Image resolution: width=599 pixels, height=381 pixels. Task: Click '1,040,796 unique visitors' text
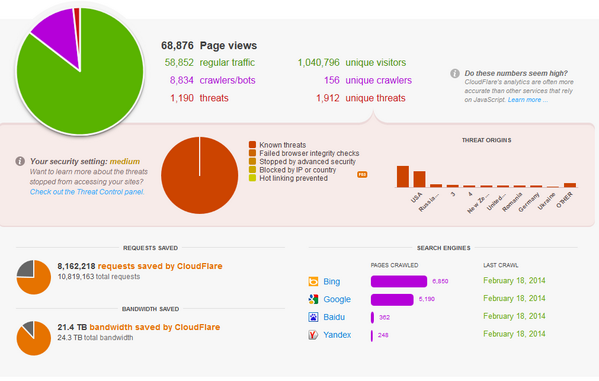(x=352, y=62)
